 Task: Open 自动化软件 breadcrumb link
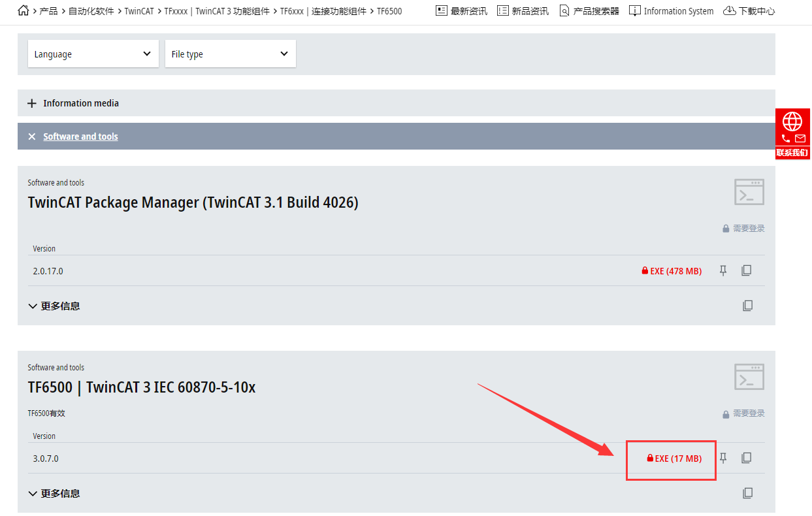coord(91,11)
